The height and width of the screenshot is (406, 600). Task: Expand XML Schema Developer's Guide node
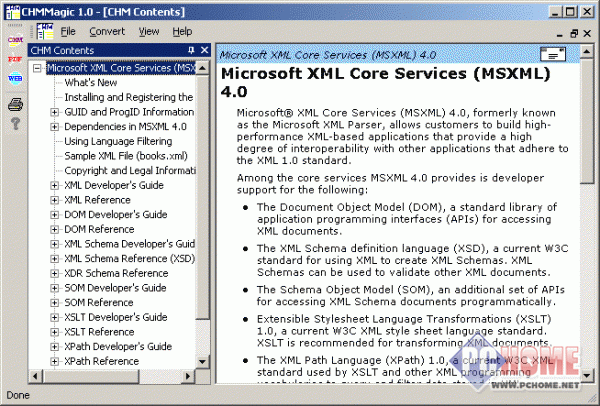coord(54,244)
